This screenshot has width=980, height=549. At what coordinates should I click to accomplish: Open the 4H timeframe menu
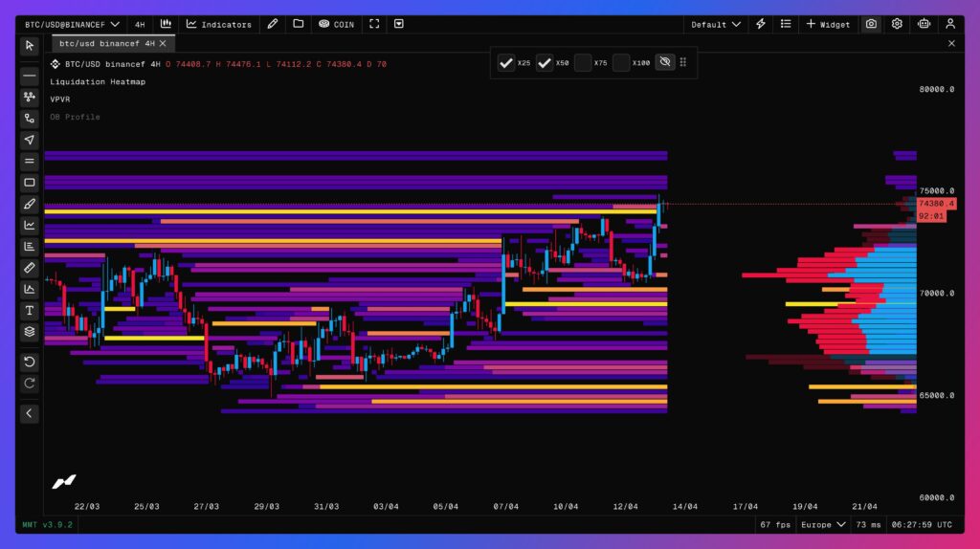tap(140, 24)
